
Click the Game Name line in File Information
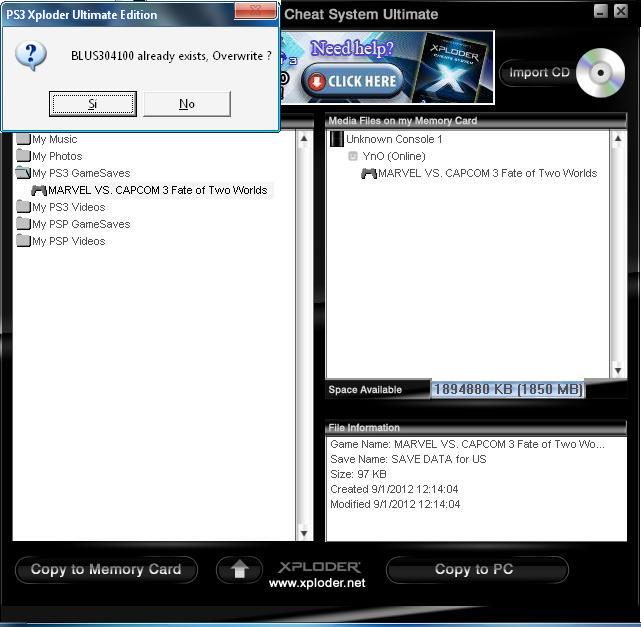467,444
